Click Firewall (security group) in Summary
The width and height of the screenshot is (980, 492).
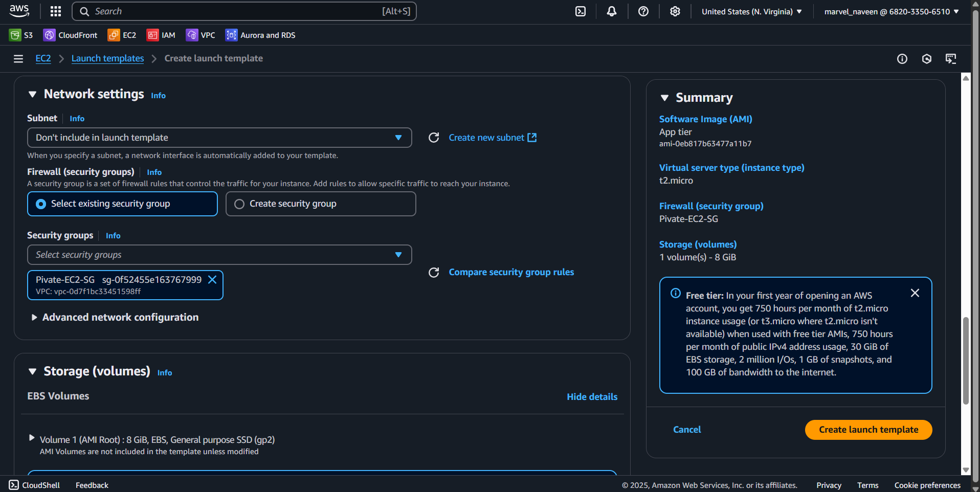point(711,206)
